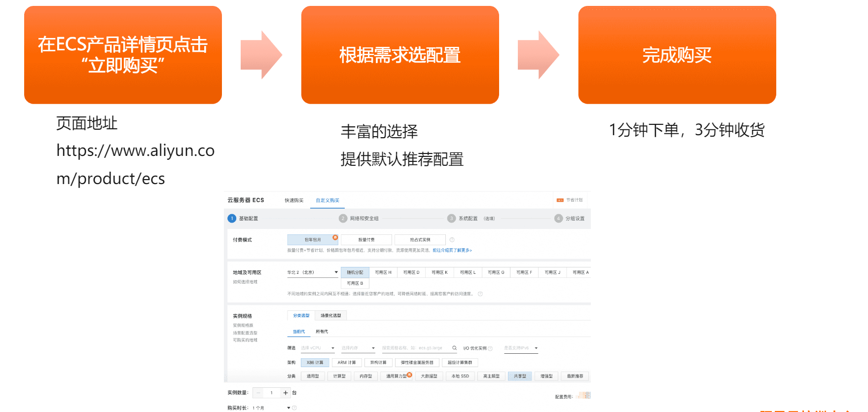Click 场景配置选型 link
Screen dimensions: 868x412
coord(245,333)
